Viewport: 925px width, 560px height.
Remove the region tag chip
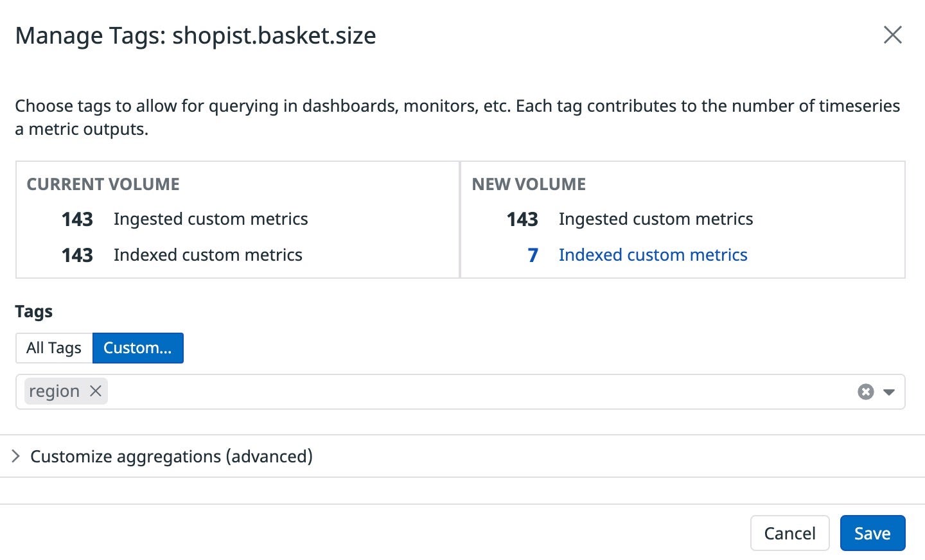pyautogui.click(x=96, y=390)
